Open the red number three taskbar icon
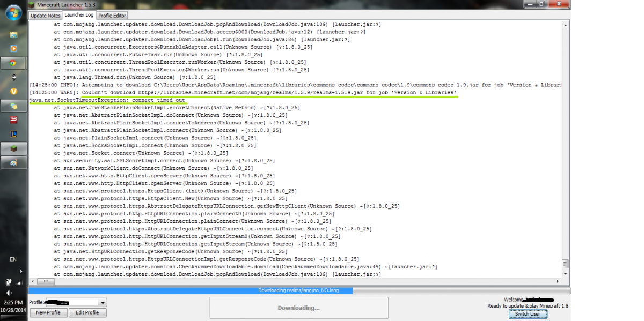 (x=13, y=120)
